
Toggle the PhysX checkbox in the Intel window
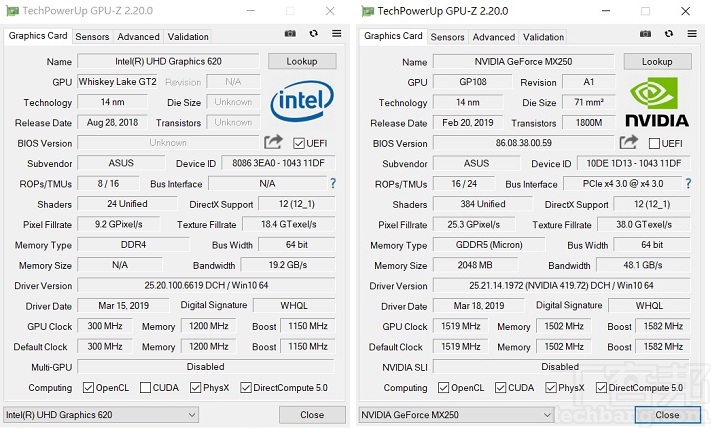point(195,388)
